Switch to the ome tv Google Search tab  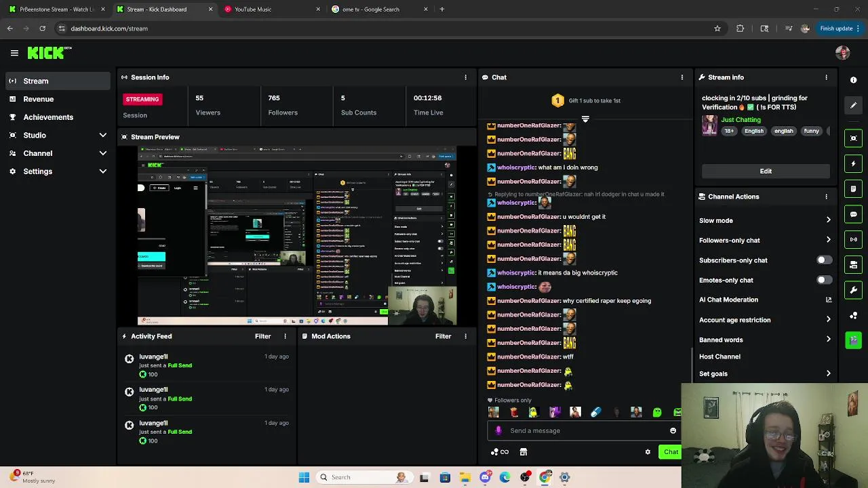pyautogui.click(x=380, y=9)
